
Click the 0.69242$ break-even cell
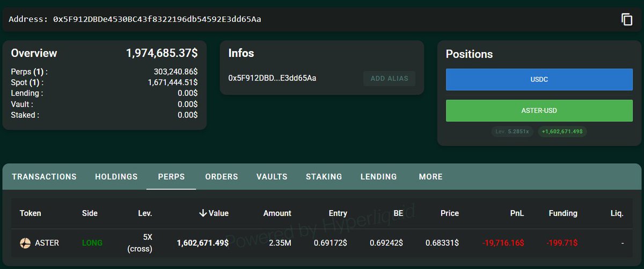coord(386,243)
